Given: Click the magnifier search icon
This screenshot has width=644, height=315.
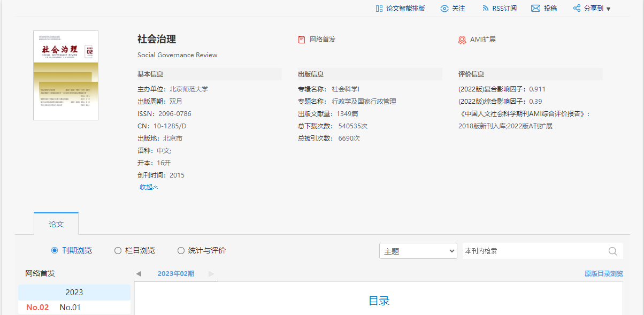Looking at the screenshot, I should point(613,251).
